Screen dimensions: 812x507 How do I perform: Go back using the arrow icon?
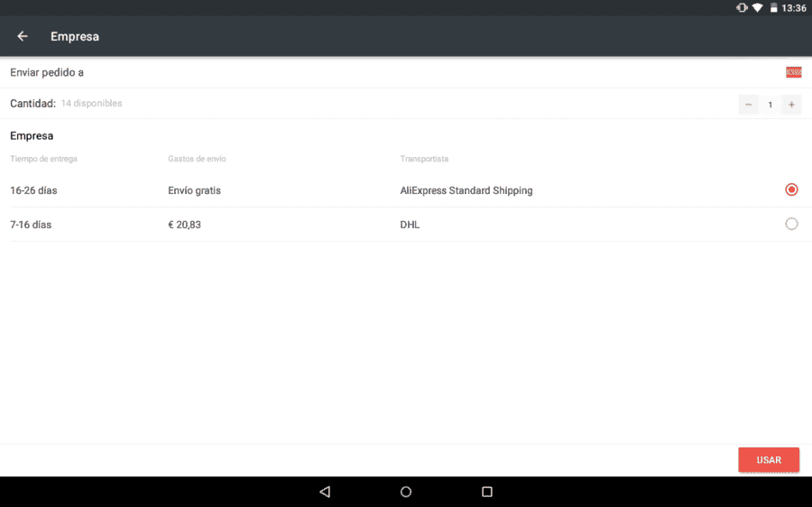tap(23, 36)
